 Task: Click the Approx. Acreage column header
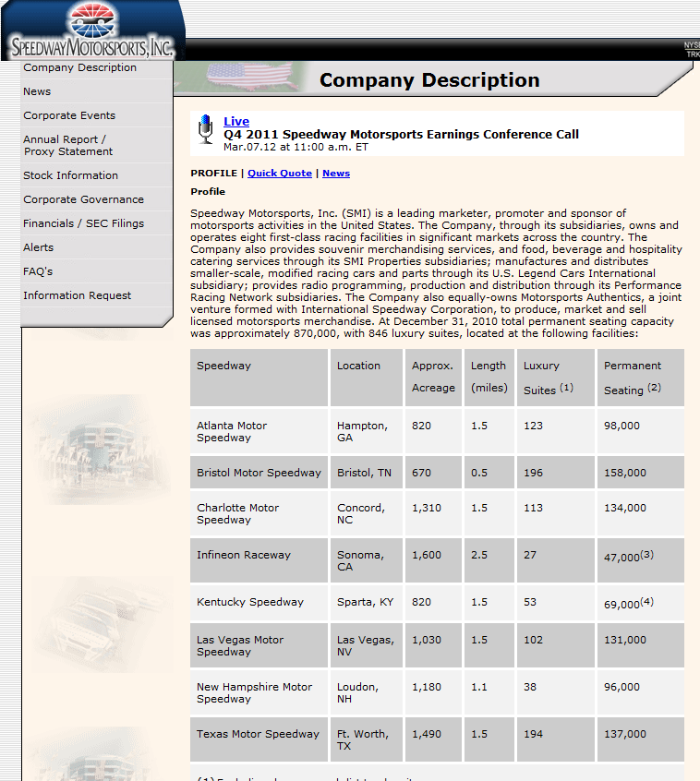[433, 377]
